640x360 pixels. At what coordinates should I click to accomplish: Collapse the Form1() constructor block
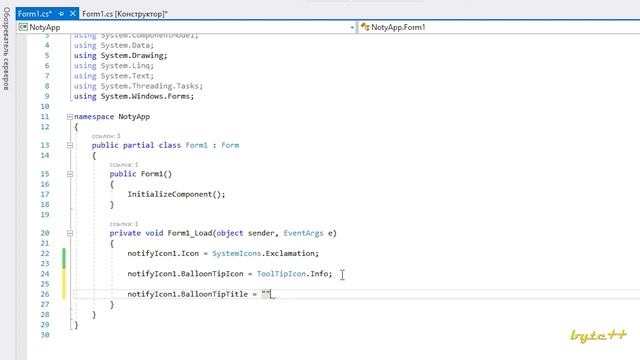tap(70, 174)
